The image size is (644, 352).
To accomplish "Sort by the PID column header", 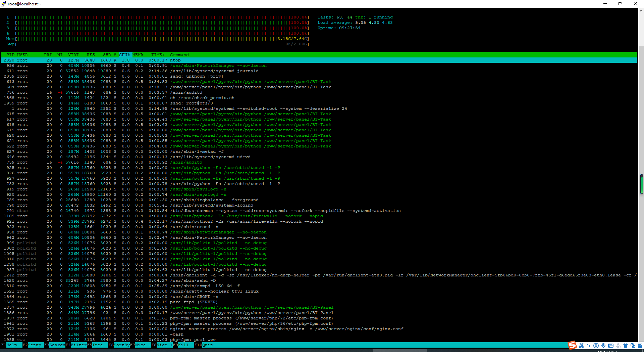I will tap(10, 55).
